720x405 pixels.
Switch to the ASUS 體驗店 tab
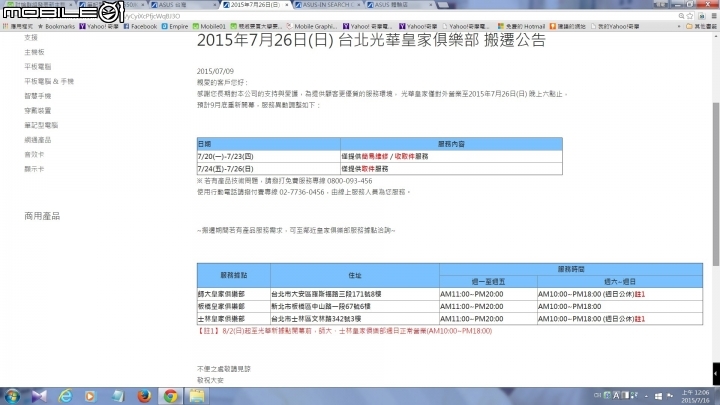[x=399, y=5]
